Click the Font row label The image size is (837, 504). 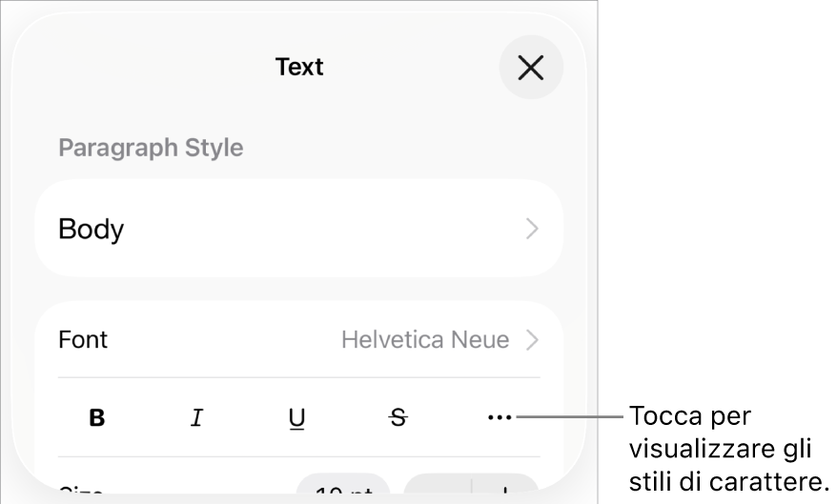pos(83,340)
